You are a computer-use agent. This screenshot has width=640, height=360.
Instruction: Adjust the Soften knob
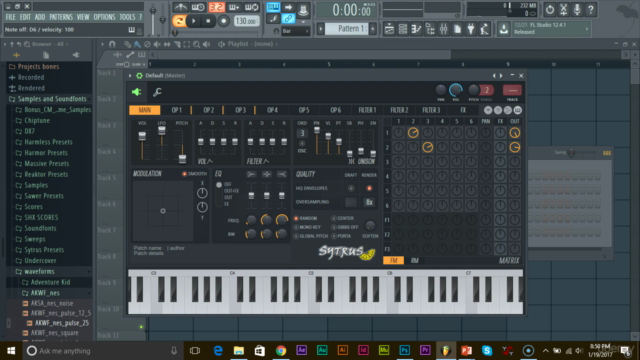370,225
